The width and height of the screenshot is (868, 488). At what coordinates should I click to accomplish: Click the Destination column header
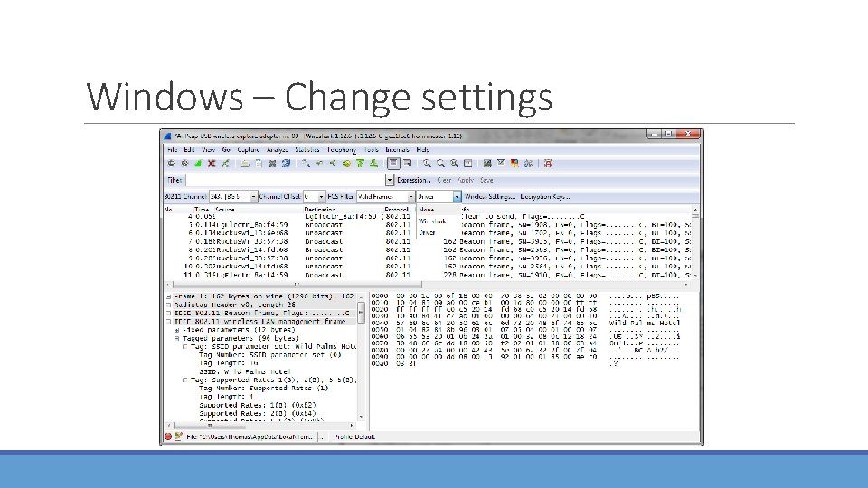pos(320,210)
